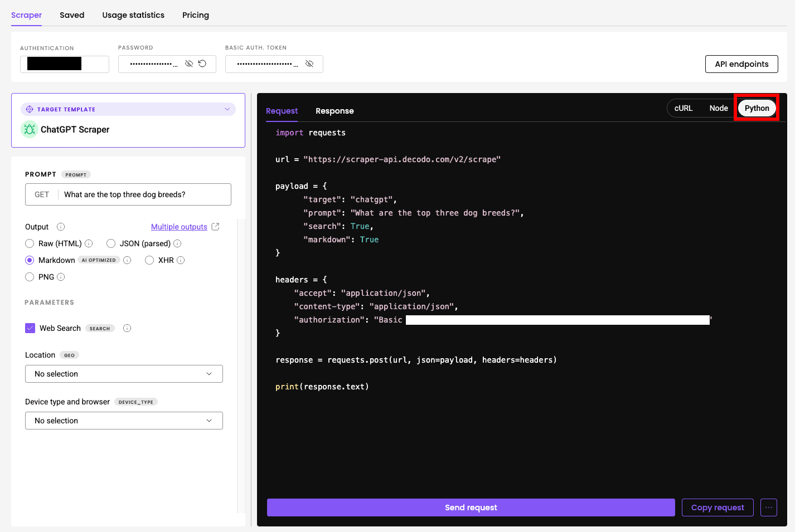Click info icon beside JSON (parsed)
795x532 pixels.
[177, 243]
